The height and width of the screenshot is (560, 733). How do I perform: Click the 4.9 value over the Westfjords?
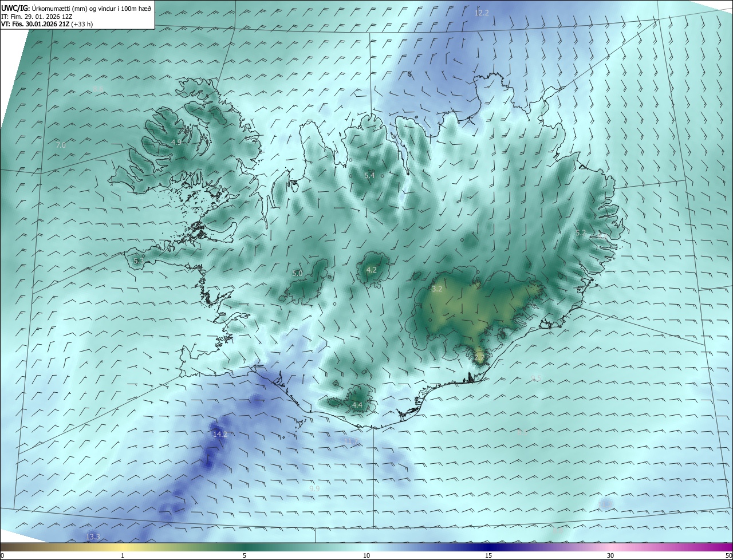(176, 142)
